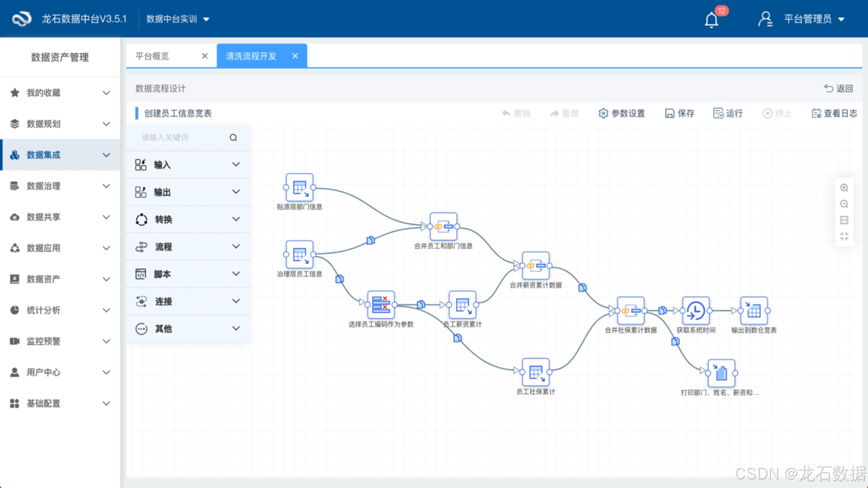Click the fit-to-screen collapse icon
Screen dimensions: 868x488
844,236
